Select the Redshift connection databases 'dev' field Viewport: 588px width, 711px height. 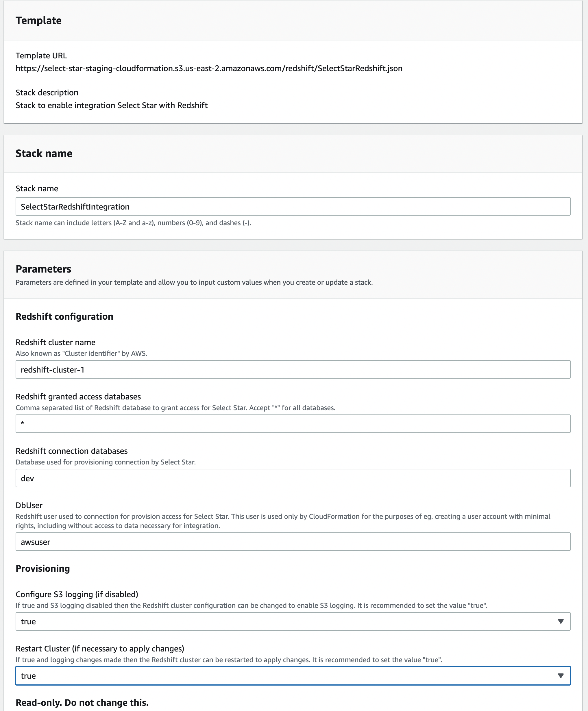[293, 478]
